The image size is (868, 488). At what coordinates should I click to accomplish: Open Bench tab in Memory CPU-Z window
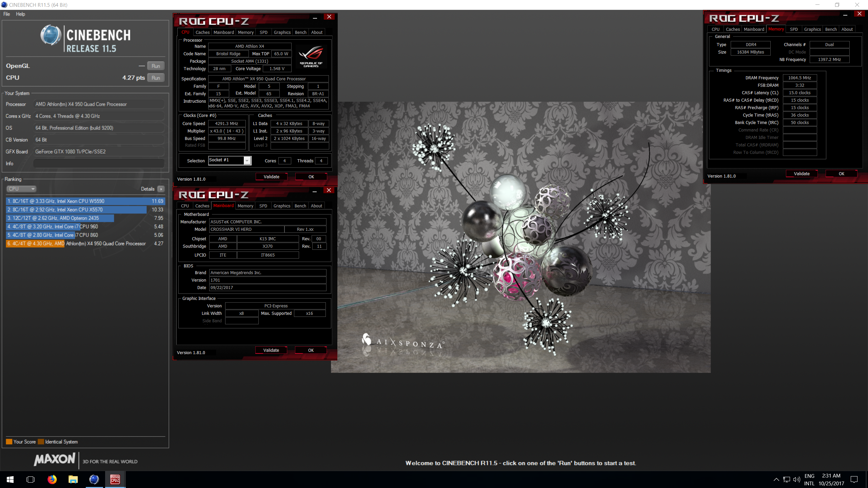pyautogui.click(x=831, y=29)
